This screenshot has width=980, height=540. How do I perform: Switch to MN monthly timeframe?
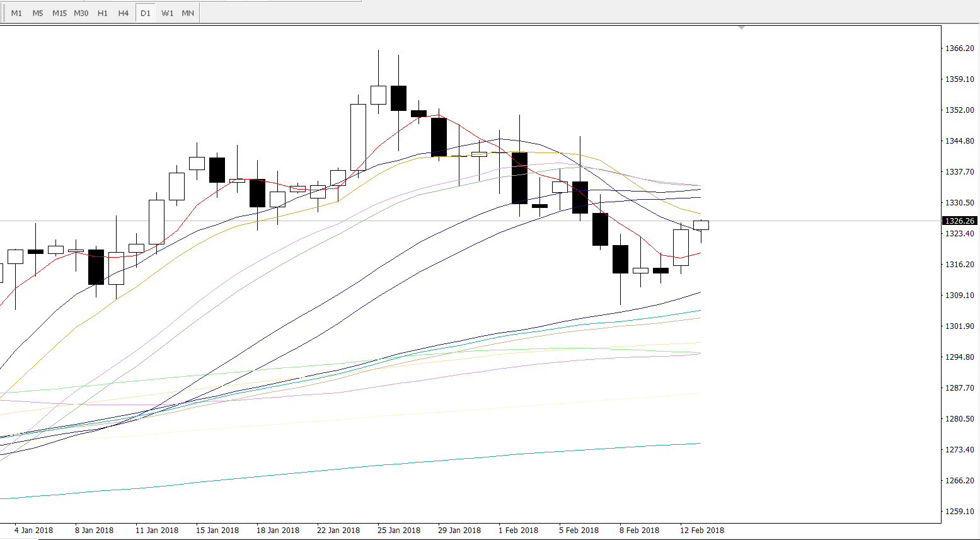tap(188, 13)
